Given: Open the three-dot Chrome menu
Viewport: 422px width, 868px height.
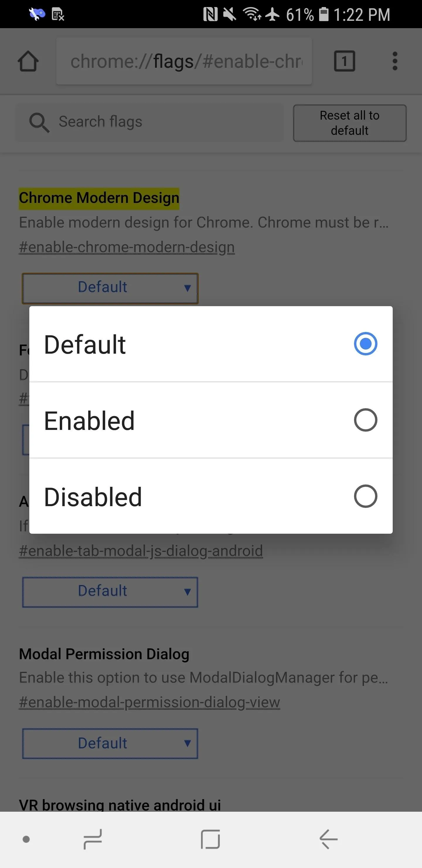Looking at the screenshot, I should coord(395,61).
